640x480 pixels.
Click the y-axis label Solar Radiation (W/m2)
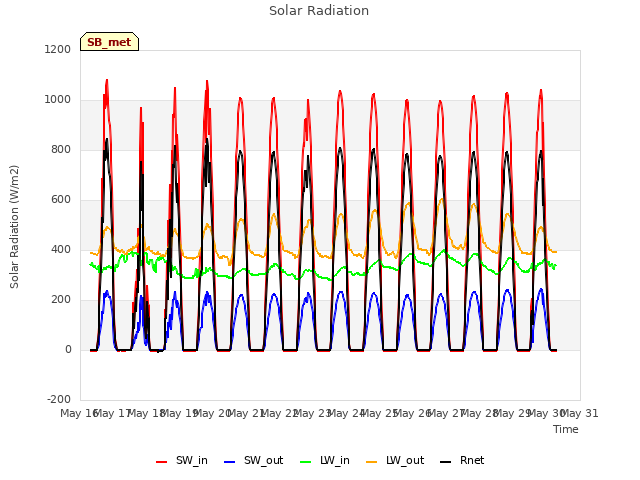point(14,227)
